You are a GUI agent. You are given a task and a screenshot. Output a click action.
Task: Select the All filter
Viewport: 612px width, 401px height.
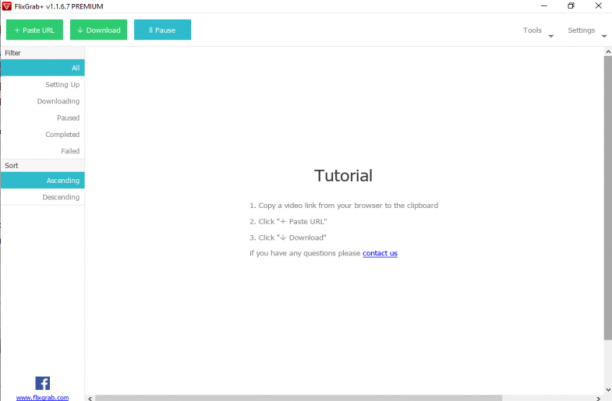tap(43, 68)
